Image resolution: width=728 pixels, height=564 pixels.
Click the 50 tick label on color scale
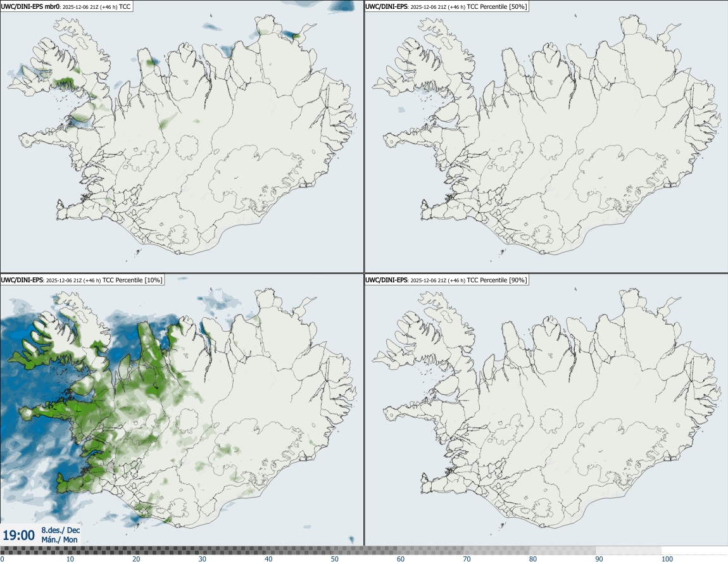[335, 559]
